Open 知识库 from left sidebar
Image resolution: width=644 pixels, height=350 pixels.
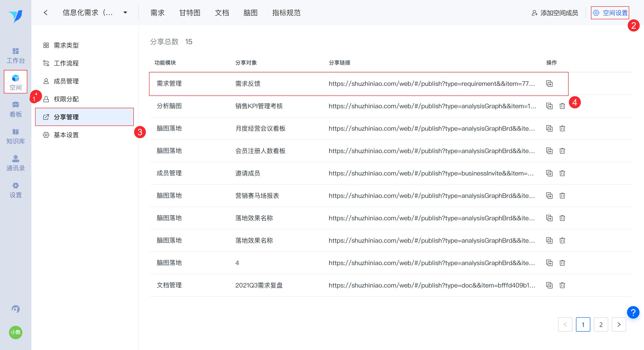15,136
